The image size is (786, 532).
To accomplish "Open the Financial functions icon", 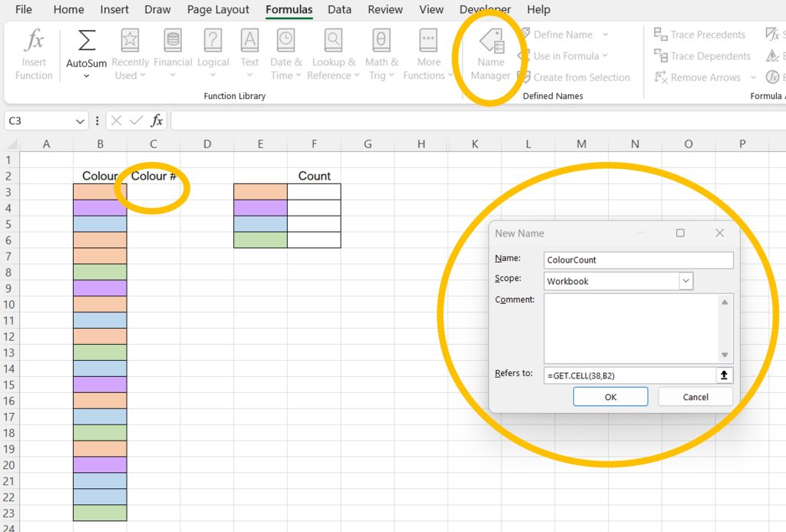I will tap(173, 41).
